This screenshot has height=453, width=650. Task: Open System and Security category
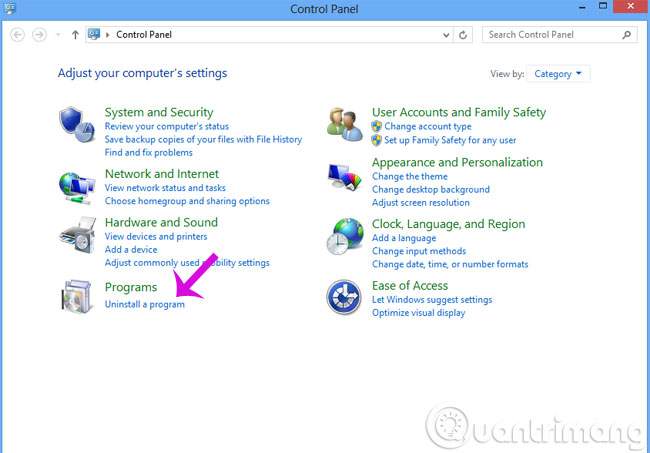click(x=159, y=112)
